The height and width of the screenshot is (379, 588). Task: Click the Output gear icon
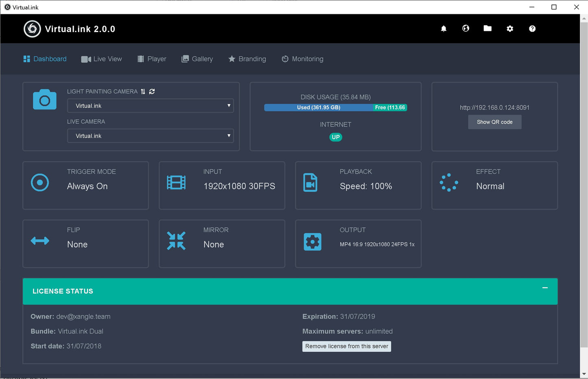pyautogui.click(x=313, y=242)
